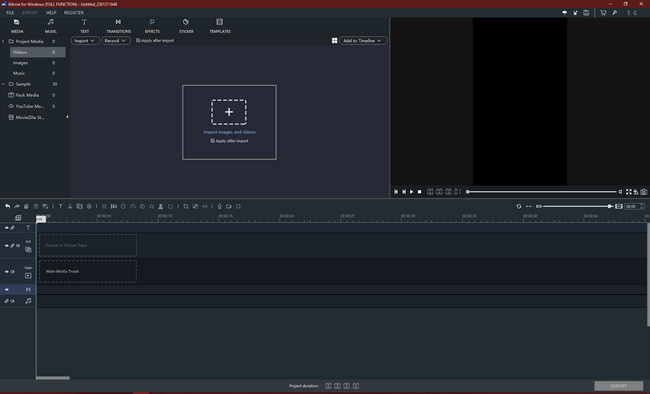The image size is (650, 394).
Task: Open the Transitions tab
Action: pos(119,26)
